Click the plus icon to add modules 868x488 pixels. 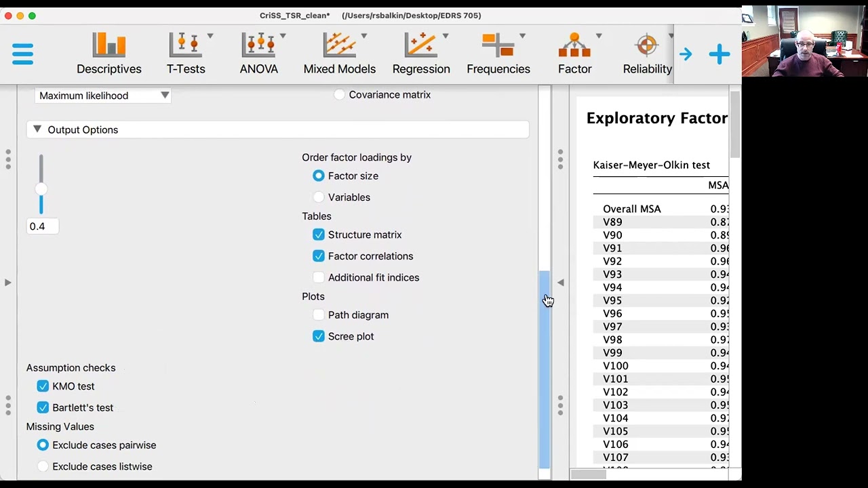tap(719, 54)
